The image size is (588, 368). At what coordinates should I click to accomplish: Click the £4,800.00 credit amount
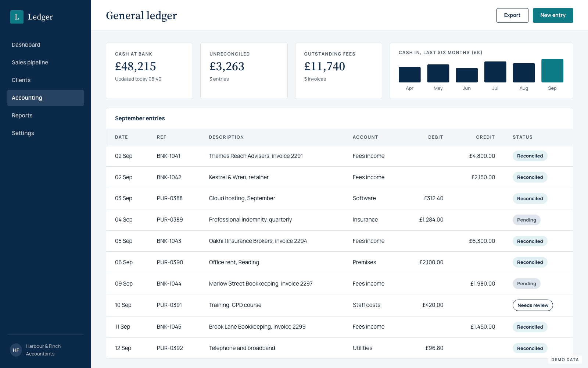click(x=482, y=156)
